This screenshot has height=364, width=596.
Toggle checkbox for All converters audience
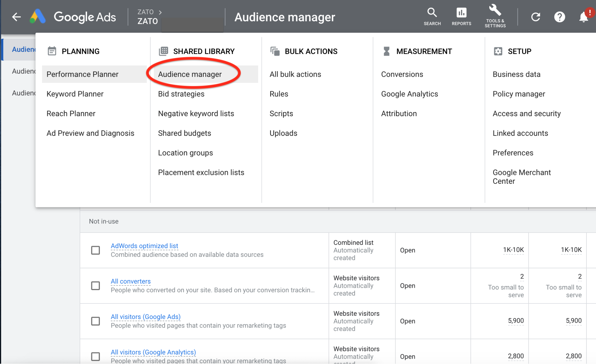click(95, 285)
